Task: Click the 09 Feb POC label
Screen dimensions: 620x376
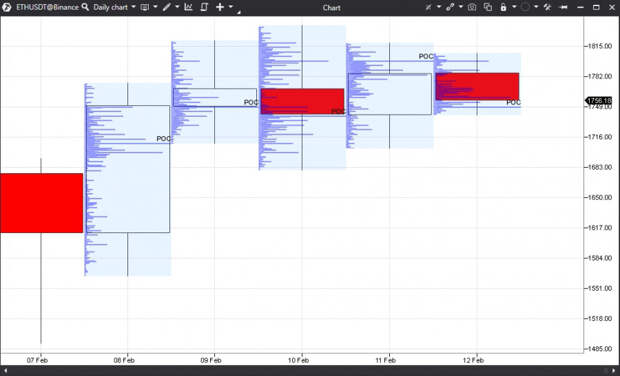Action: point(251,102)
